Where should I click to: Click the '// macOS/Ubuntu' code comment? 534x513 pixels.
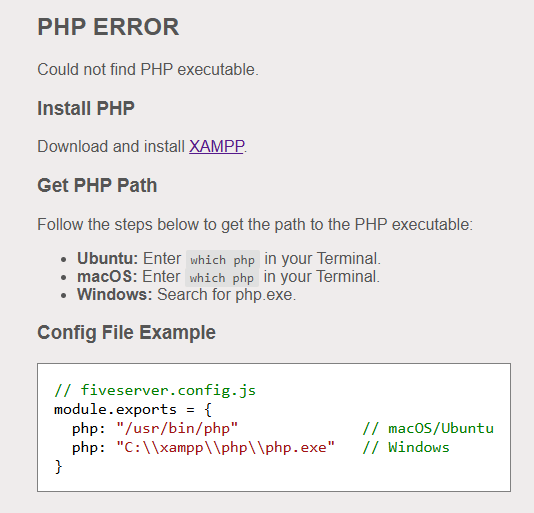tap(428, 428)
